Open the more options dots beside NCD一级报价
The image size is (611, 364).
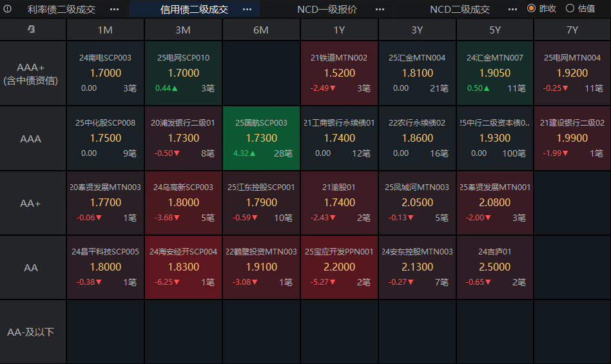coord(380,10)
